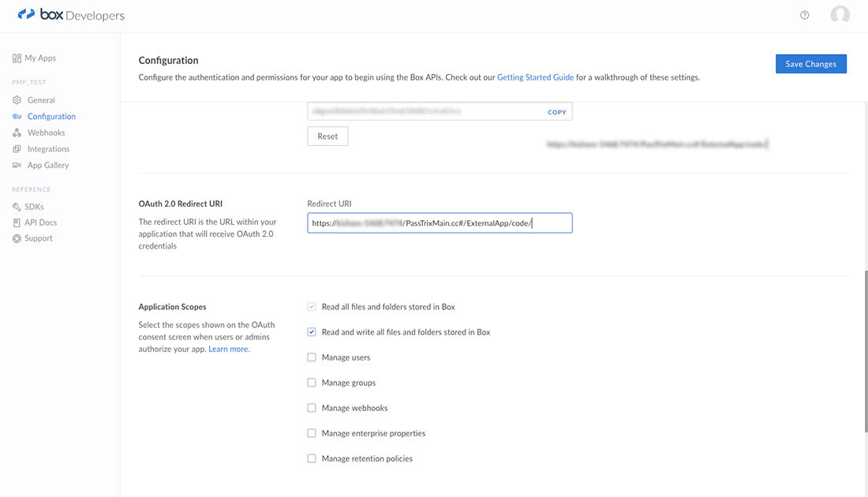The width and height of the screenshot is (868, 497).
Task: Check Manage retention policies scope
Action: click(x=312, y=458)
